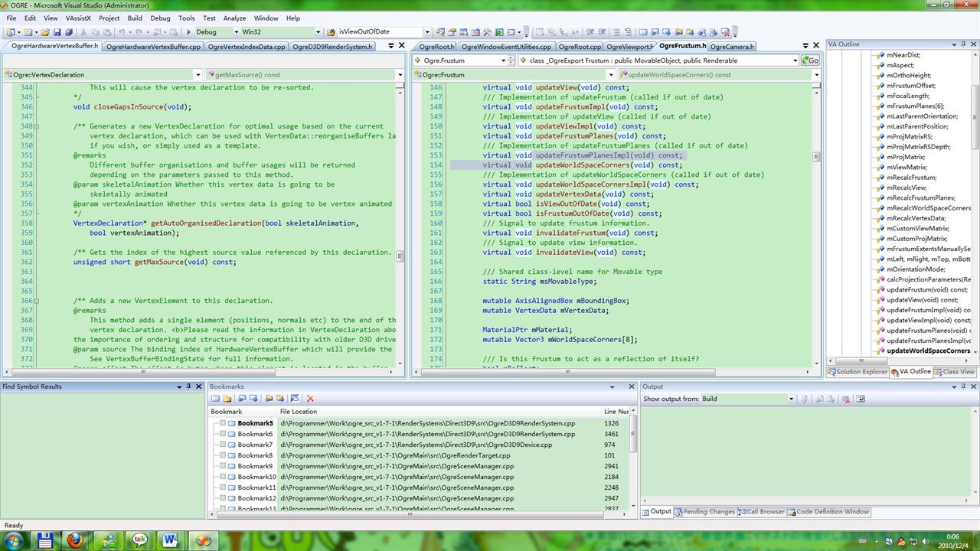This screenshot has height=551, width=980.
Task: Toggle the Bookmark6 checkbox
Action: coord(223,434)
